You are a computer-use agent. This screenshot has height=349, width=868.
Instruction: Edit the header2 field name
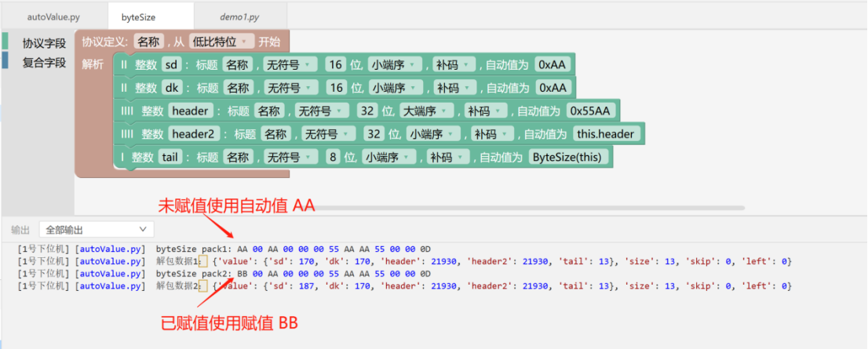[x=195, y=133]
